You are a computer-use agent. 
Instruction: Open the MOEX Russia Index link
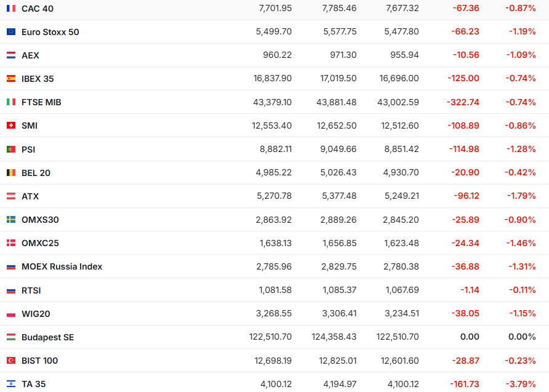coord(62,266)
